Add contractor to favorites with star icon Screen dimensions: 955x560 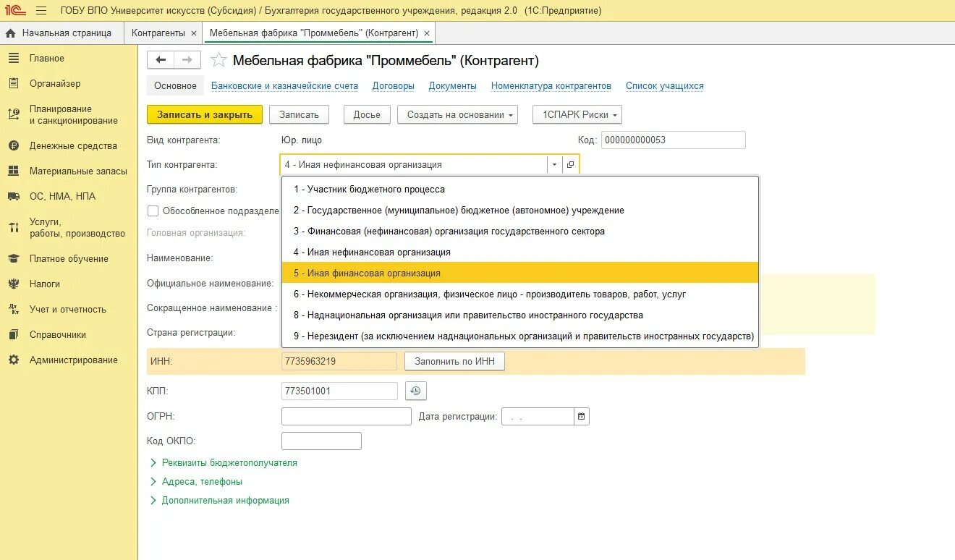(218, 60)
